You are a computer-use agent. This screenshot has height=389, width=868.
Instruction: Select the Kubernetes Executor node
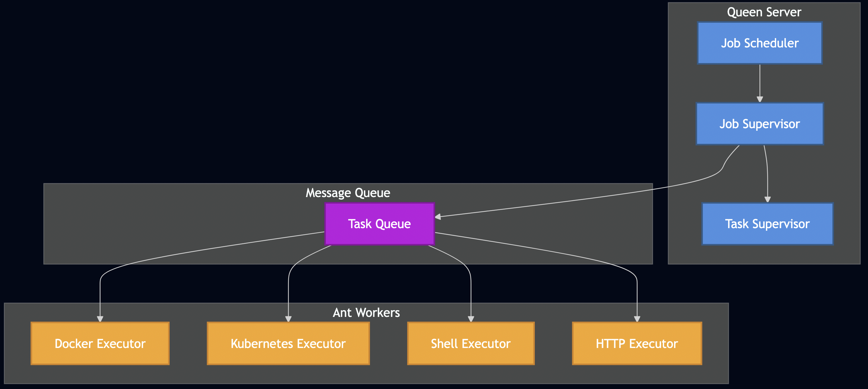(288, 343)
